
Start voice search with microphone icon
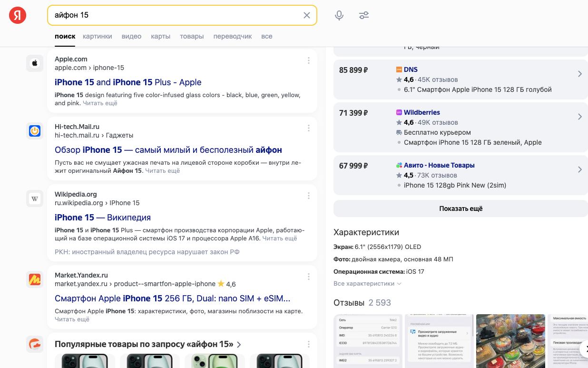pos(339,15)
